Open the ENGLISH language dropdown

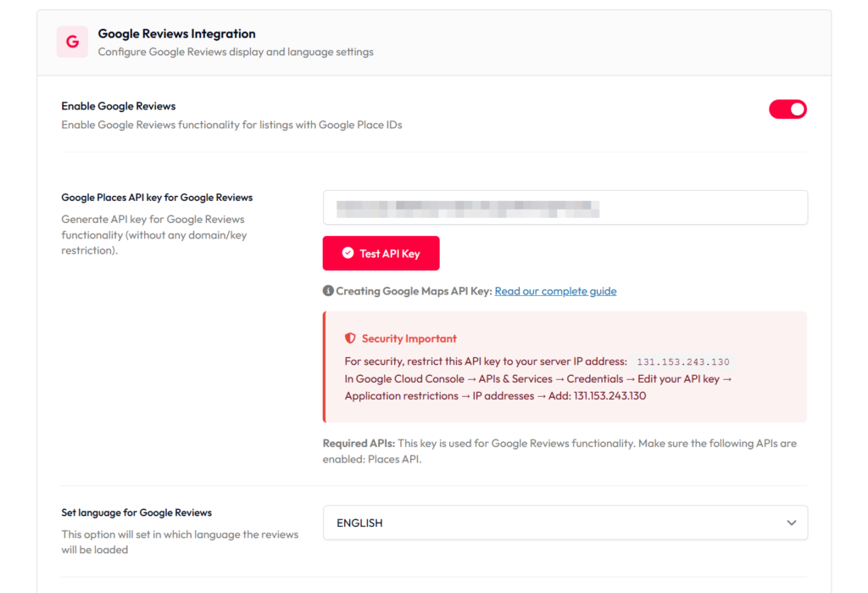[565, 523]
